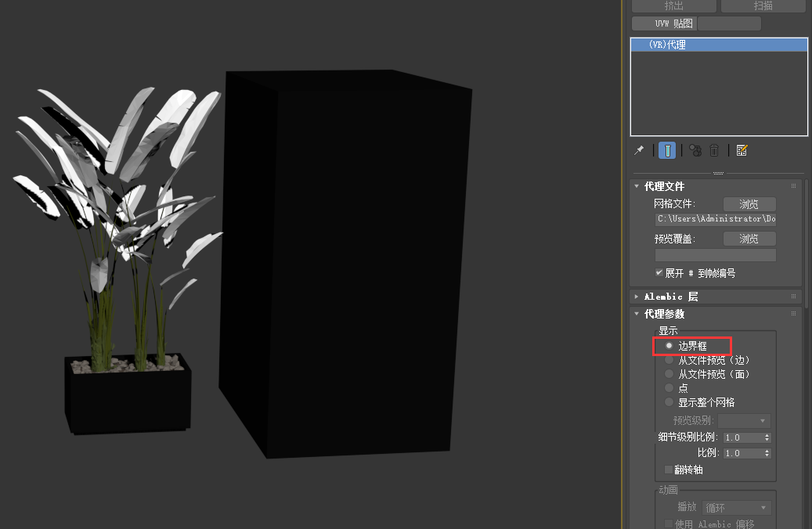Collapse the 代理文件 rollout
Image resolution: width=812 pixels, height=529 pixels.
[637, 186]
